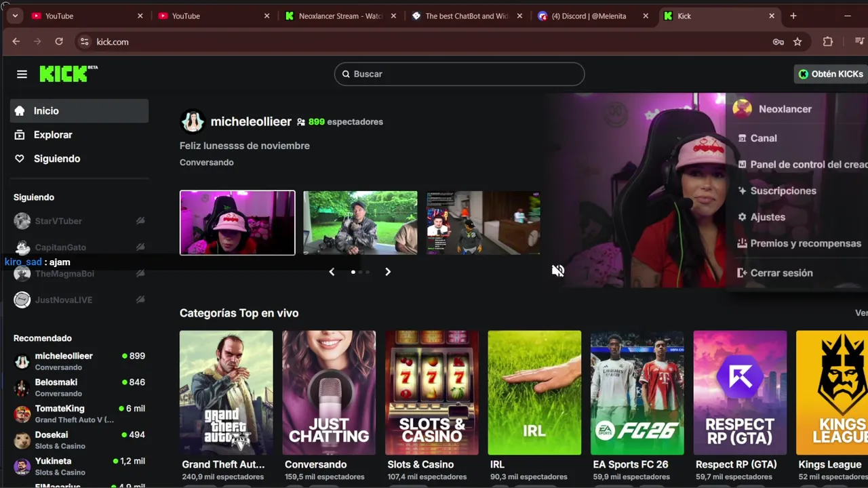This screenshot has width=868, height=488.
Task: Click the Buscar search field
Action: click(459, 74)
